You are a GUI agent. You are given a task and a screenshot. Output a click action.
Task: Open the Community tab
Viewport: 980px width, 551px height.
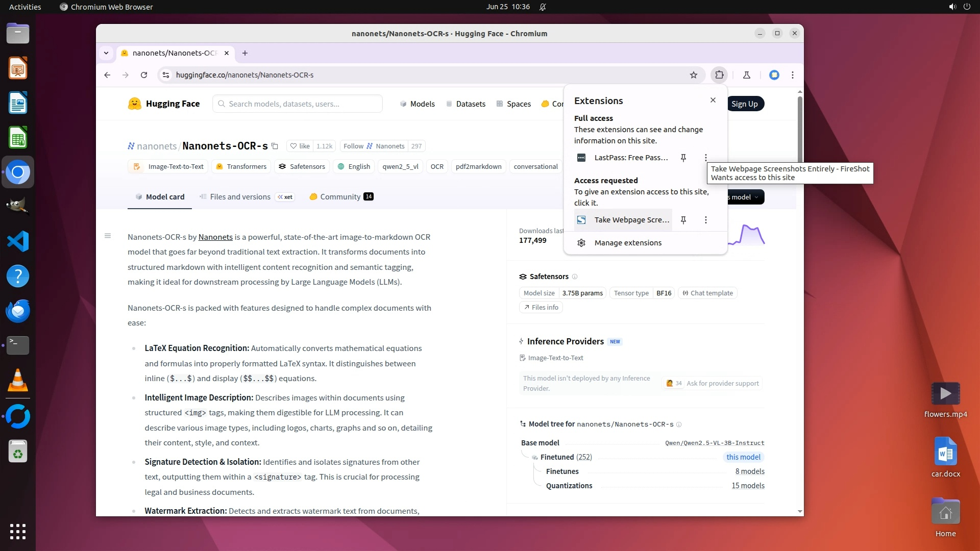pos(340,197)
